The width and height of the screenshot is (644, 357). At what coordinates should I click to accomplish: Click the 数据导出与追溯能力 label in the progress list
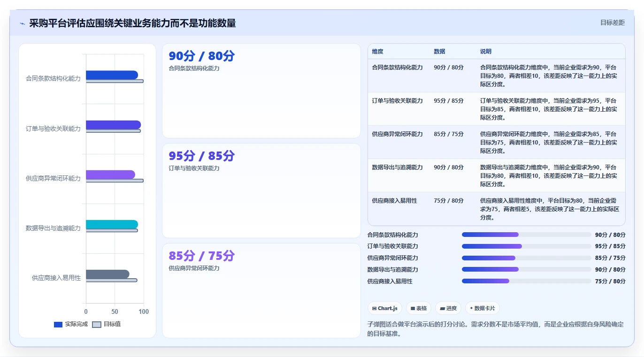pos(393,270)
